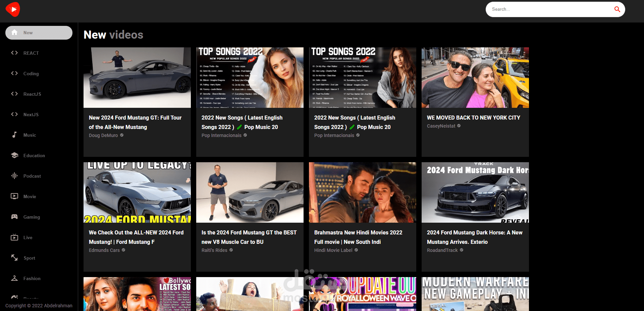Screen dimensions: 644x311
Task: Select the Sport category
Action: point(39,258)
